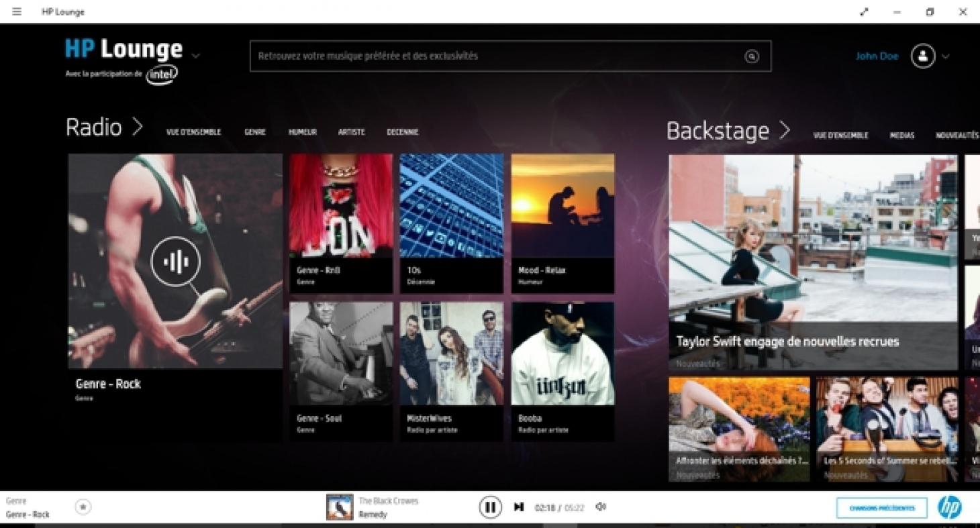Open the Mood - Relax radio tile
The width and height of the screenshot is (980, 528).
pyautogui.click(x=562, y=223)
